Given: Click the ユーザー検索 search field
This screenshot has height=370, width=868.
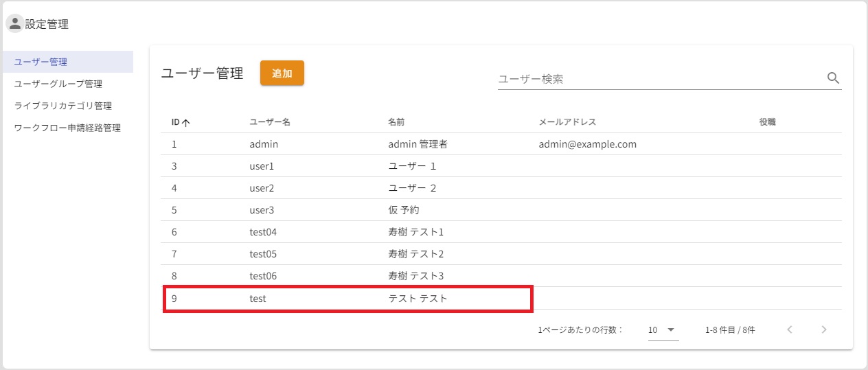Looking at the screenshot, I should [x=659, y=79].
